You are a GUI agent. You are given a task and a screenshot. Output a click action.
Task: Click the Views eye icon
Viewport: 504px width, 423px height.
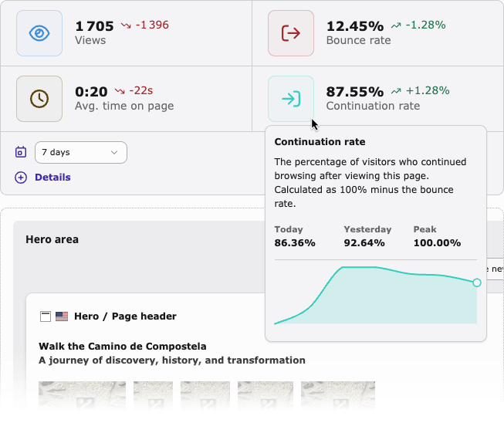(39, 33)
